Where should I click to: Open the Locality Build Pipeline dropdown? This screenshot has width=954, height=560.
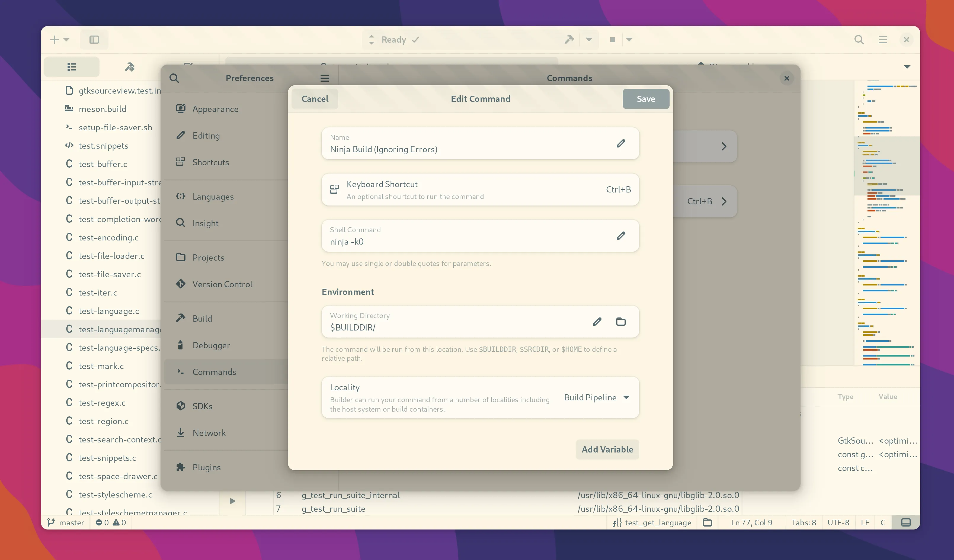click(x=597, y=397)
